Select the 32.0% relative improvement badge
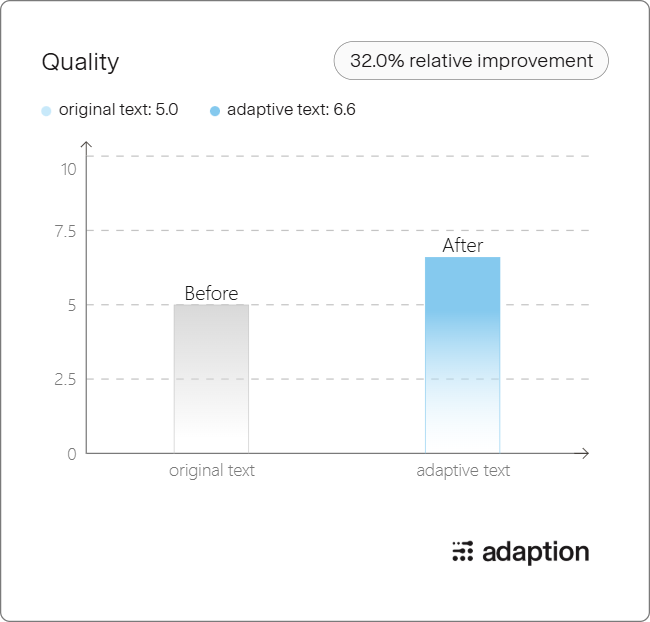This screenshot has height=622, width=650. [x=471, y=61]
